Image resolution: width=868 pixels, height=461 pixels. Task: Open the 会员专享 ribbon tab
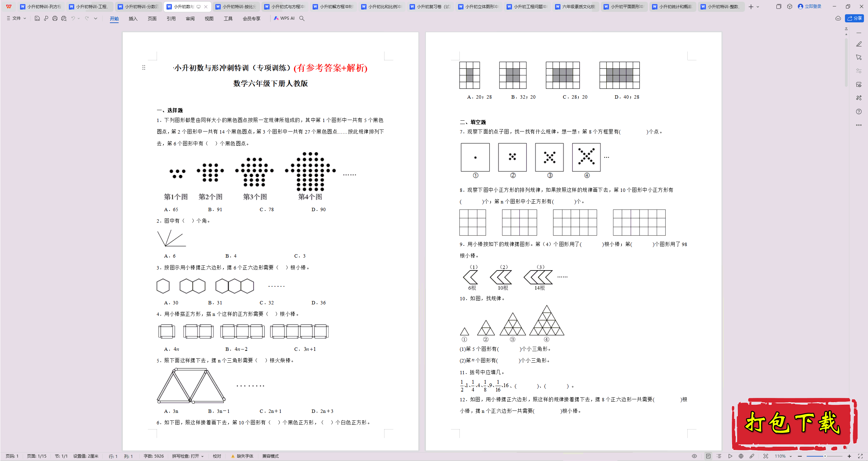pos(252,19)
